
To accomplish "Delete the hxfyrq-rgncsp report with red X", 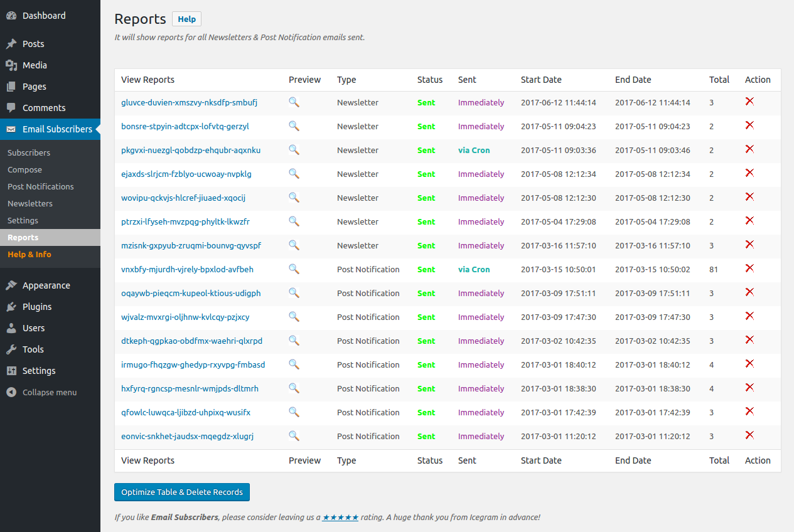I will (x=749, y=387).
